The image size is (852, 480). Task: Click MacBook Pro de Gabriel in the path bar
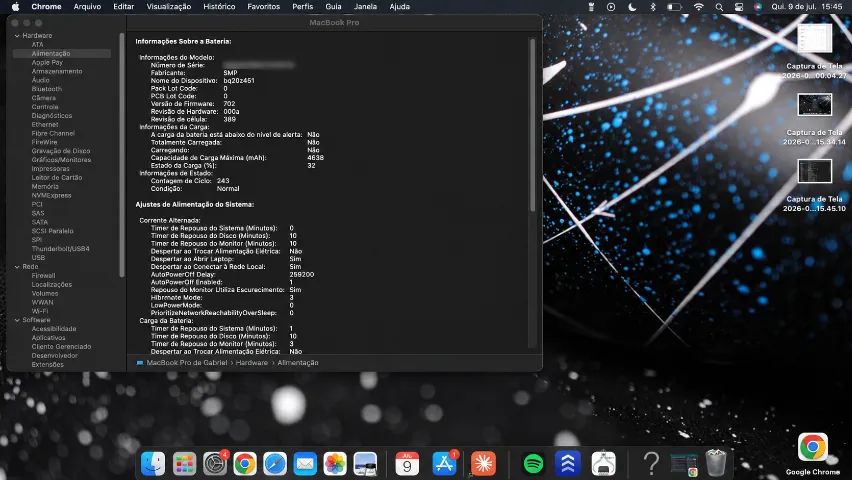[x=186, y=363]
